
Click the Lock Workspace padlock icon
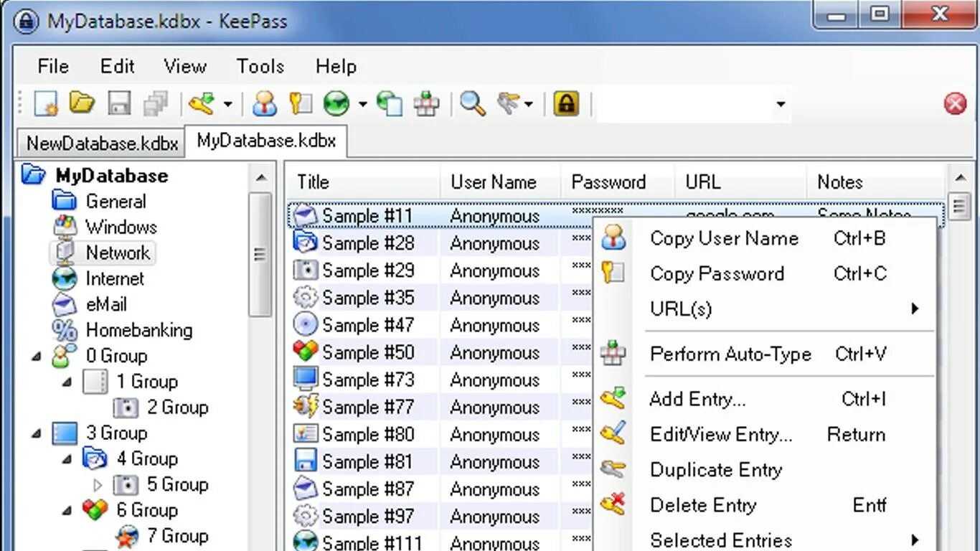pyautogui.click(x=565, y=104)
